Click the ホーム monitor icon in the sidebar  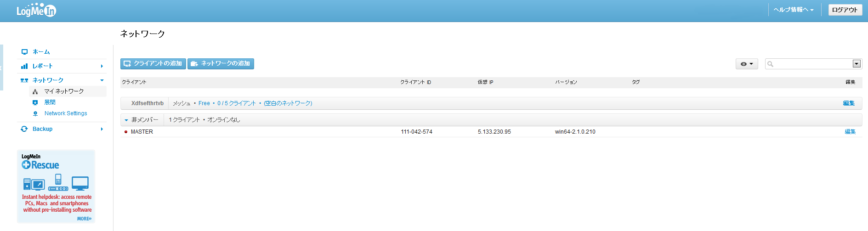click(24, 52)
